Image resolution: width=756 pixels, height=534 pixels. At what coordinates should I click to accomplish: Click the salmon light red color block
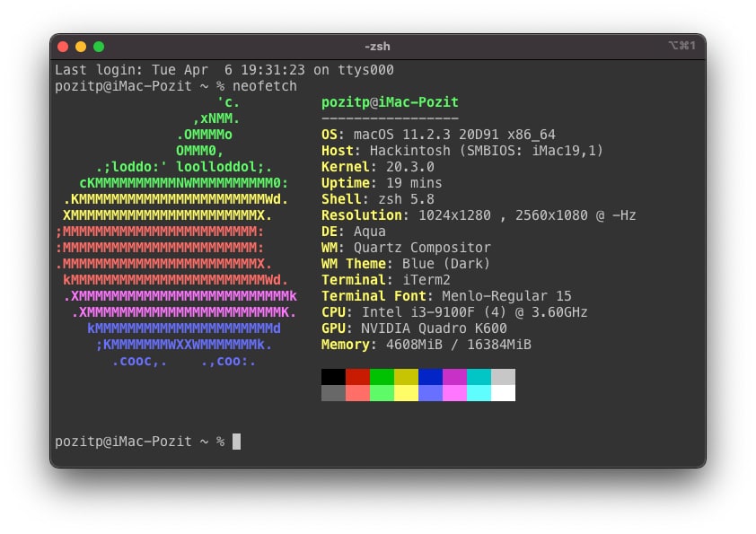357,393
